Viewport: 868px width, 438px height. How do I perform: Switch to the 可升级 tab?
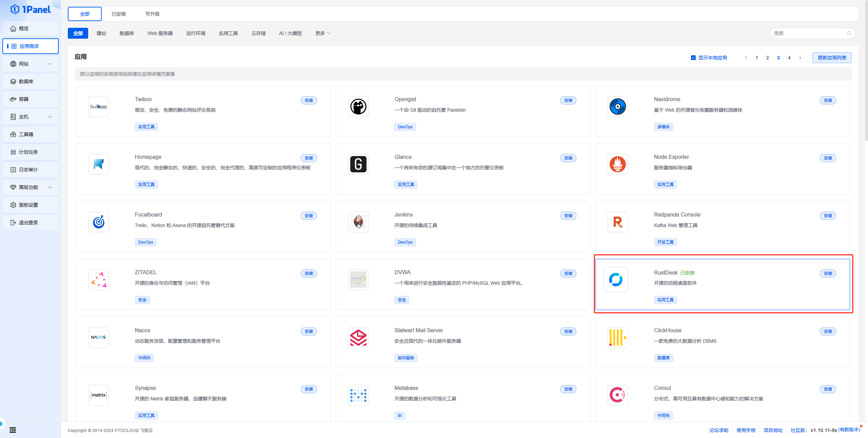pos(152,14)
